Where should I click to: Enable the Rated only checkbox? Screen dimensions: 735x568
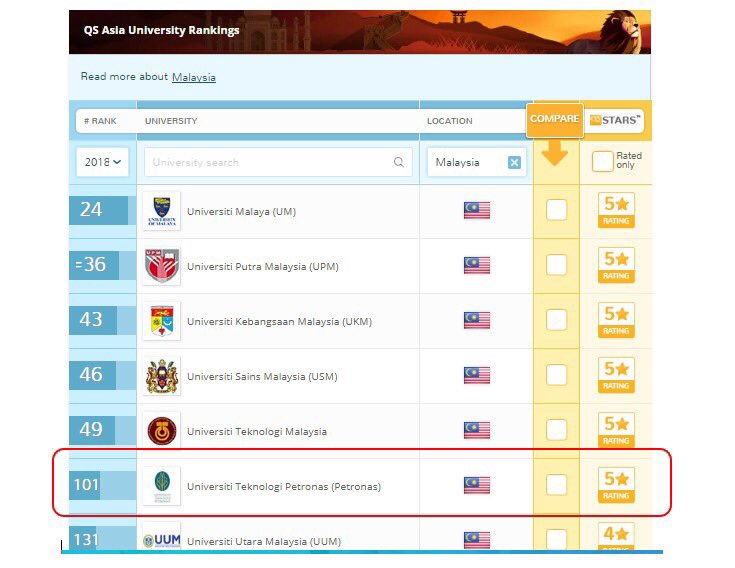click(602, 161)
